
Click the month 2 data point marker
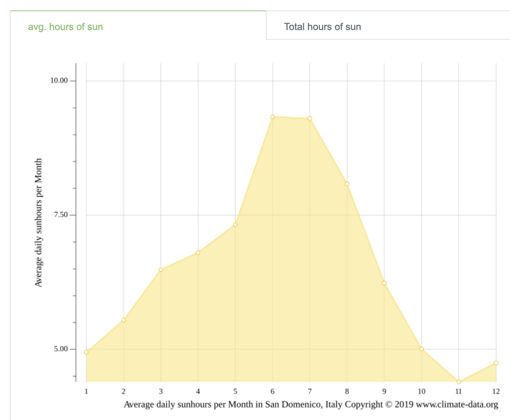coord(124,320)
